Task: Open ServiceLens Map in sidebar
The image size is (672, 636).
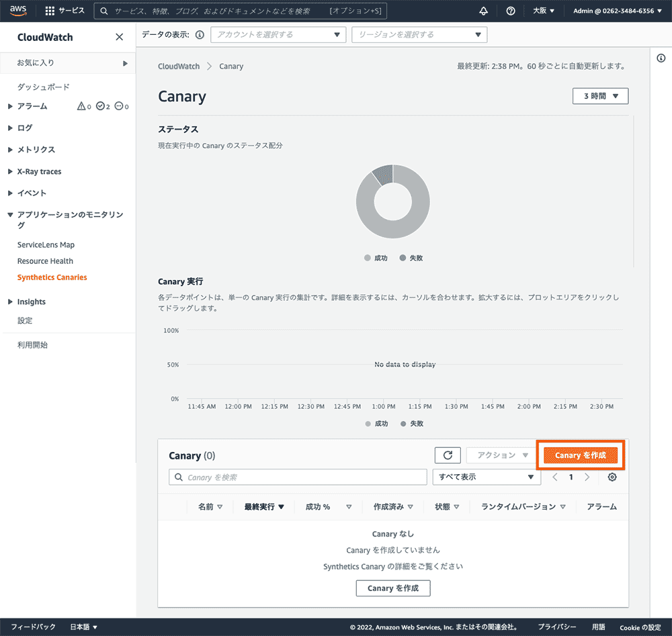Action: click(46, 244)
